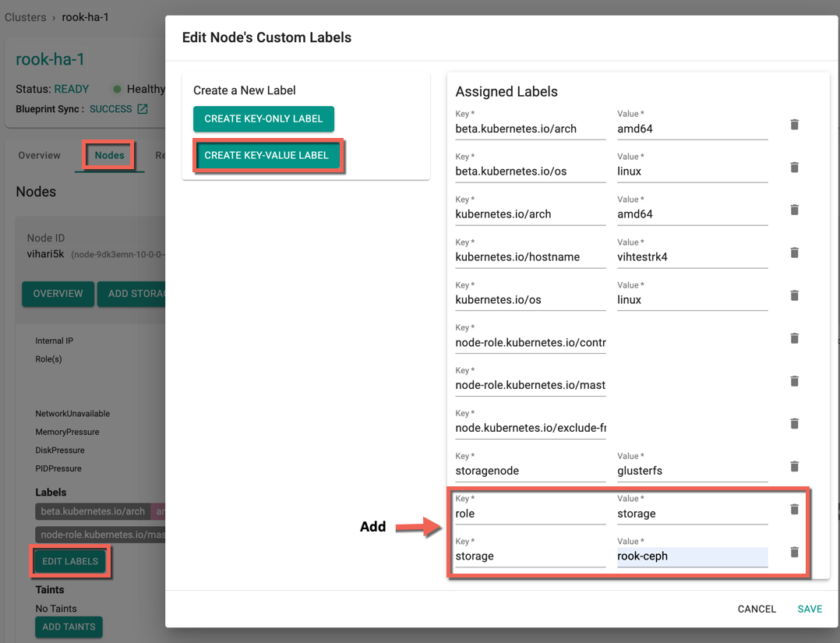Viewport: 840px width, 643px height.
Task: Edit the storage key field
Action: tap(531, 556)
